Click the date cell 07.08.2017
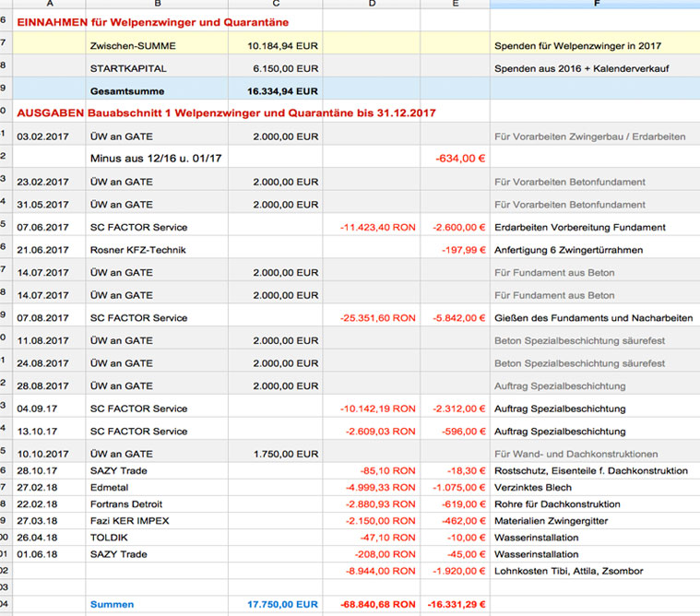 click(49, 315)
